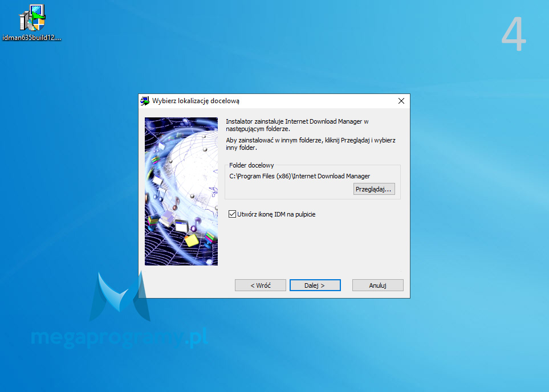Continue with the 'Dalej >' button
The image size is (549, 392).
(315, 285)
